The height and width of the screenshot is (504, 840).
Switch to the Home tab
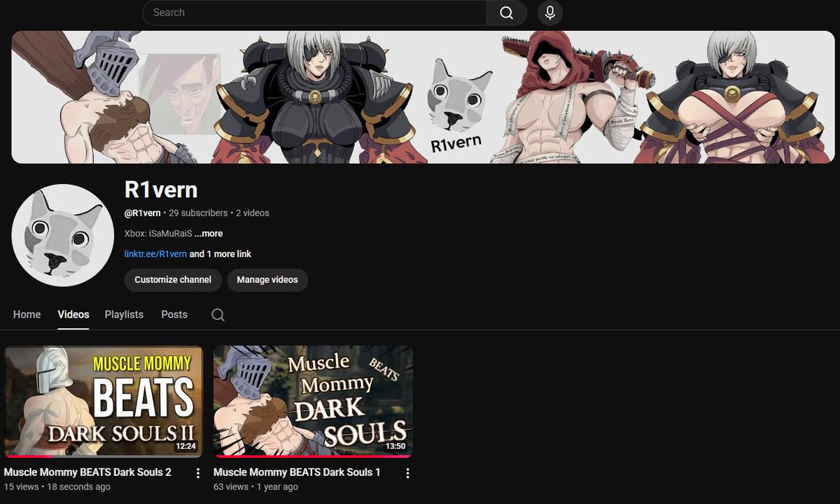coord(27,314)
